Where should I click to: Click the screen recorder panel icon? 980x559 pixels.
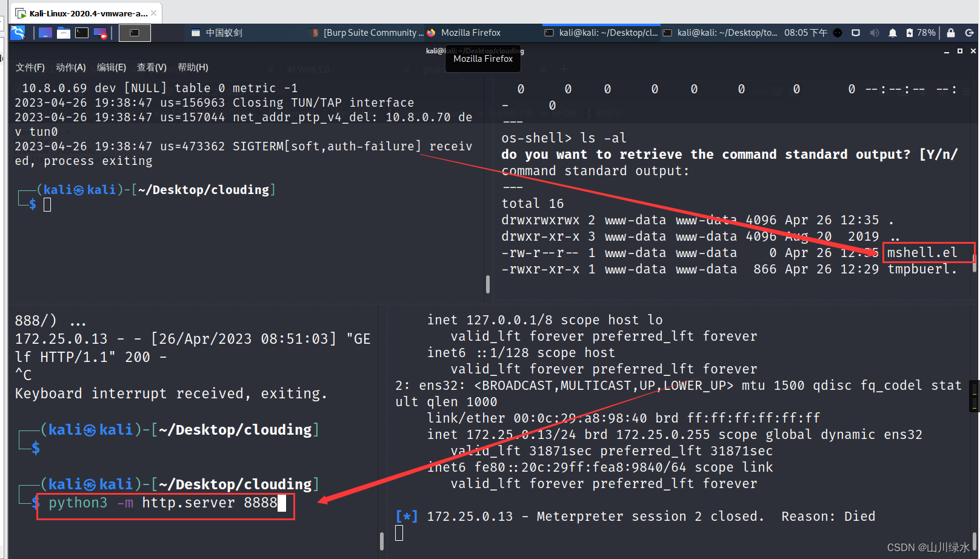click(100, 33)
